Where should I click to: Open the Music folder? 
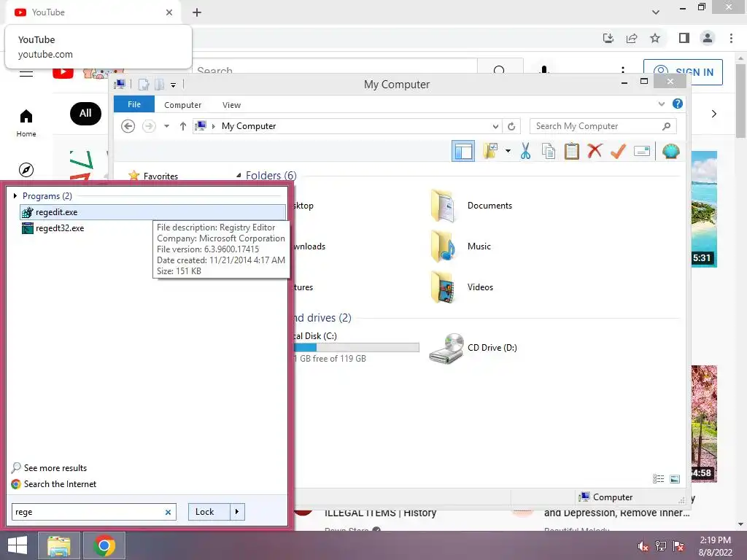click(461, 246)
